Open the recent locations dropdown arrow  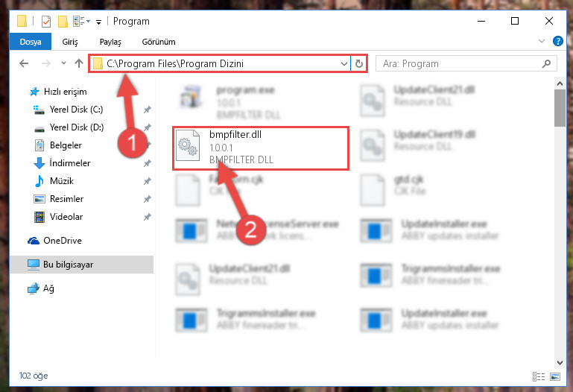(63, 63)
